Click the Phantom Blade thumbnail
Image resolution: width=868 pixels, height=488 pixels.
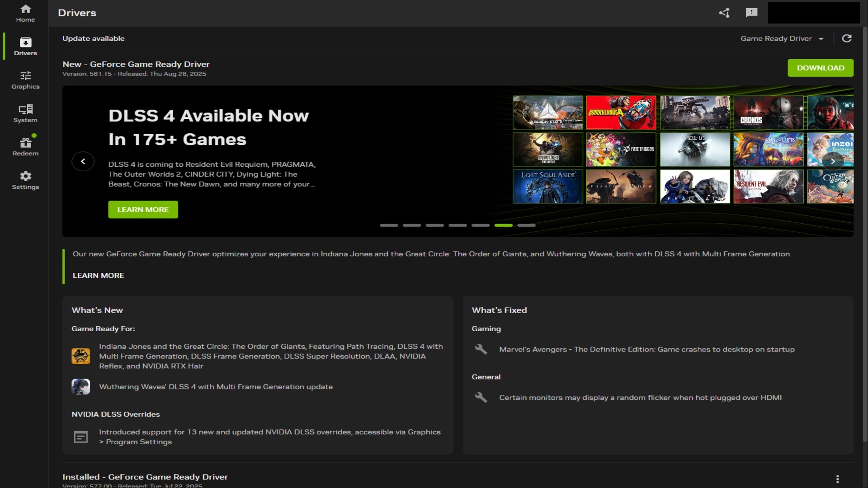coord(621,186)
